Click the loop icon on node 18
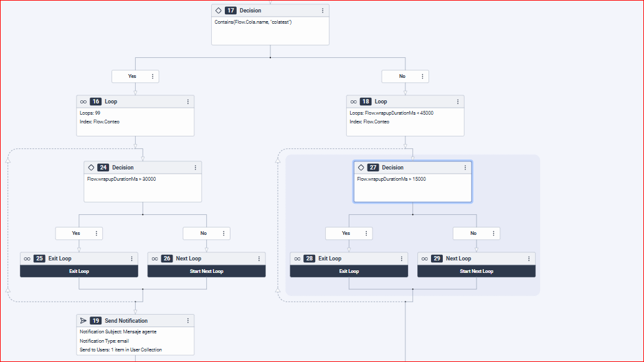 (353, 102)
